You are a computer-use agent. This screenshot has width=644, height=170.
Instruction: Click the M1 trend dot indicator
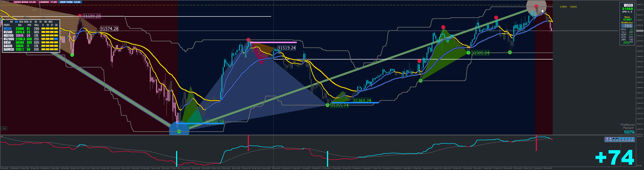pyautogui.click(x=608, y=139)
